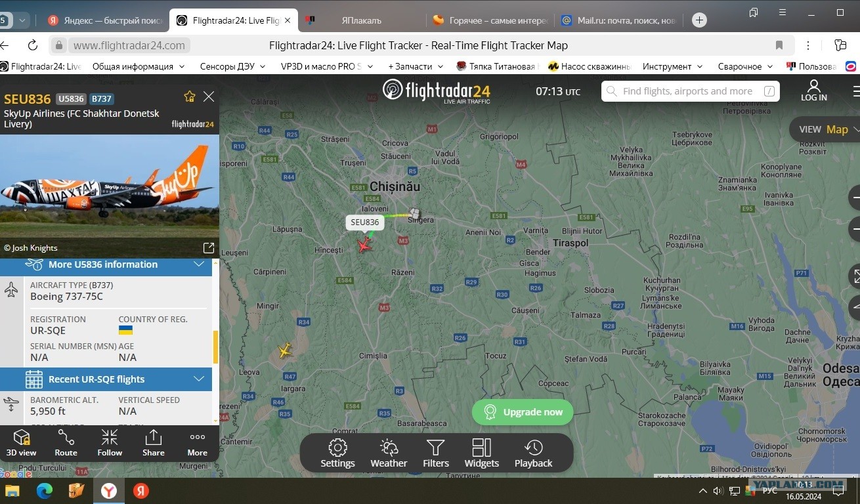Screen dimensions: 860x504
Task: Switch to the ЯПлакалъ tab
Action: (x=361, y=20)
